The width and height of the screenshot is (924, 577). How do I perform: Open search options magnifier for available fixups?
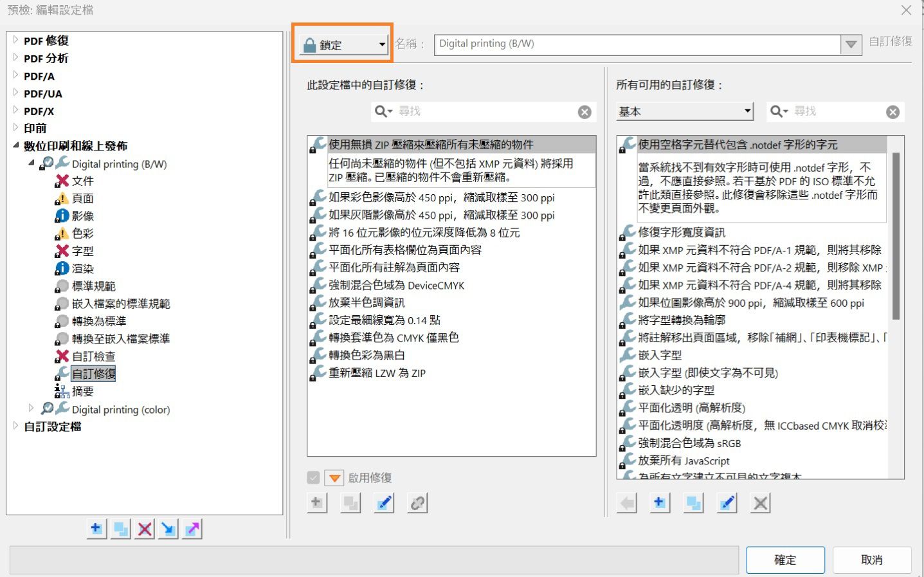pos(779,111)
